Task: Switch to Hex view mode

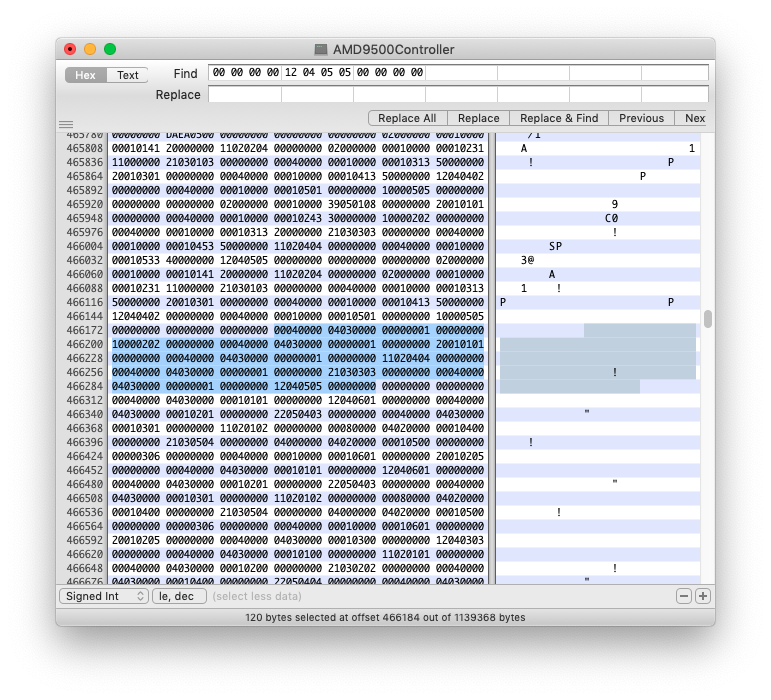Action: [86, 75]
